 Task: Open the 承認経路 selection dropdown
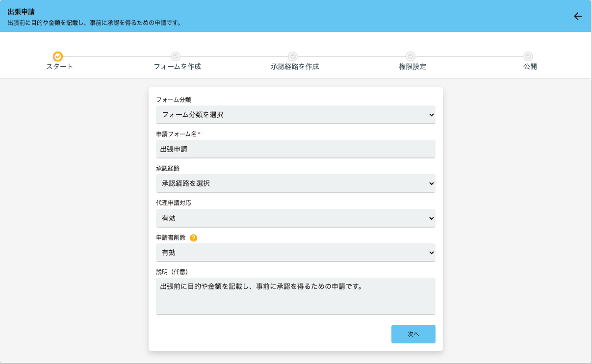pyautogui.click(x=295, y=183)
